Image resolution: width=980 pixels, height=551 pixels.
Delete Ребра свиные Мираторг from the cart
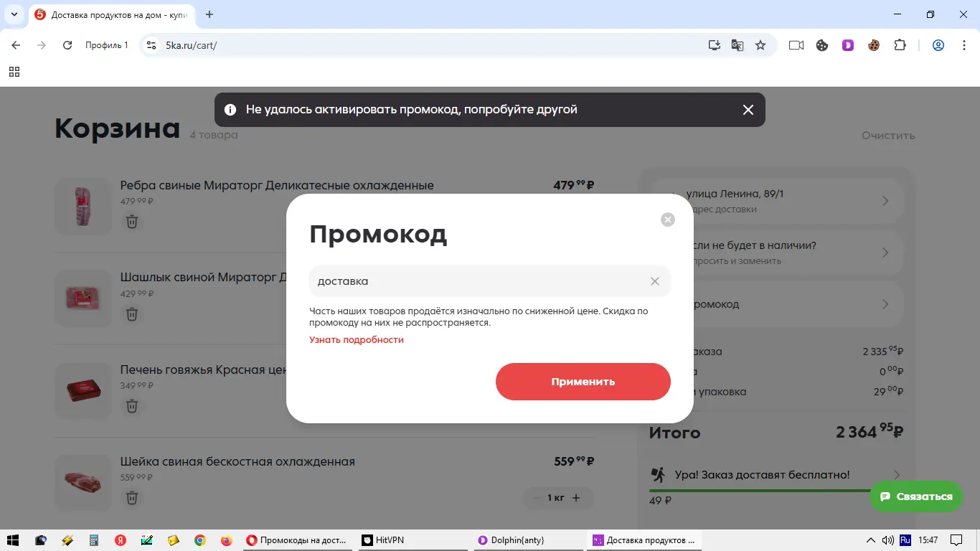coord(132,222)
